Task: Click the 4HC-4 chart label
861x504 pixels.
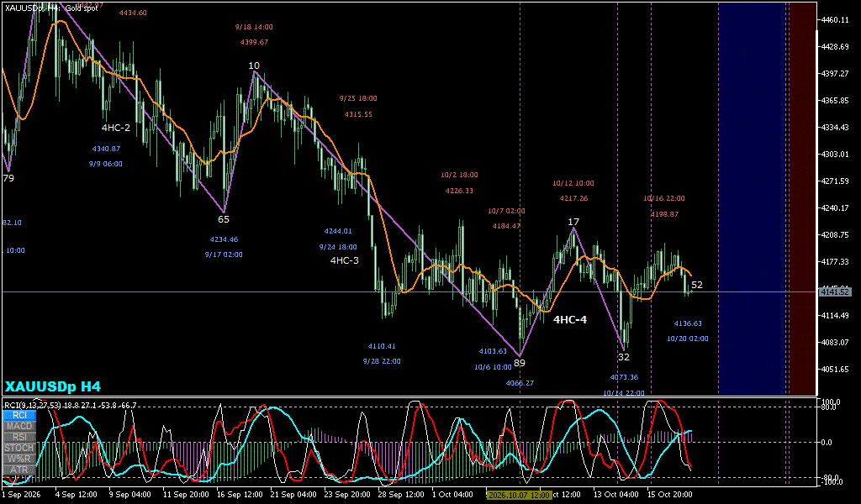Action: pyautogui.click(x=570, y=320)
